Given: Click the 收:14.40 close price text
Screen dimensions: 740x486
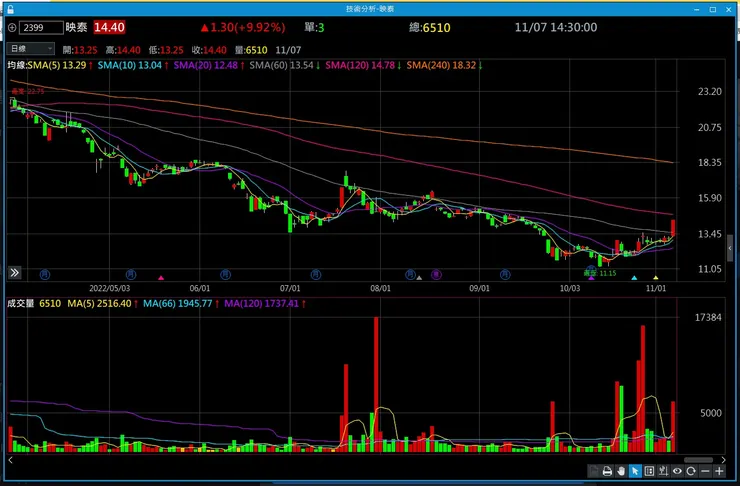Looking at the screenshot, I should coord(209,50).
